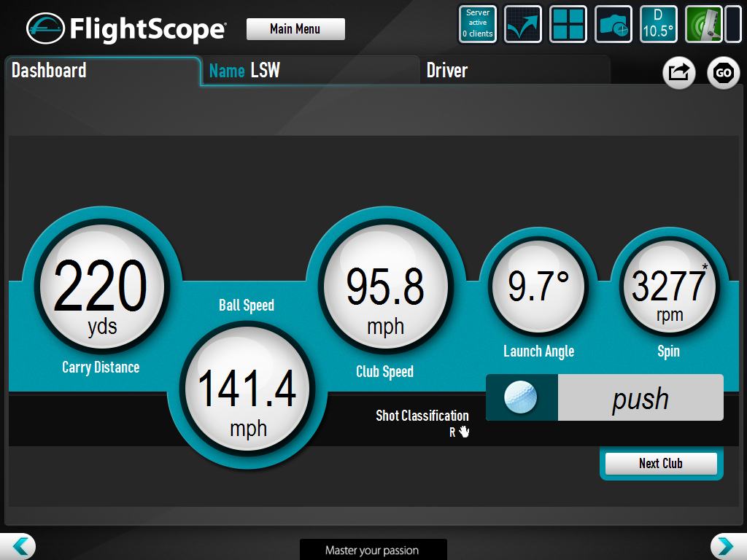Click the Main Menu button

(x=295, y=29)
